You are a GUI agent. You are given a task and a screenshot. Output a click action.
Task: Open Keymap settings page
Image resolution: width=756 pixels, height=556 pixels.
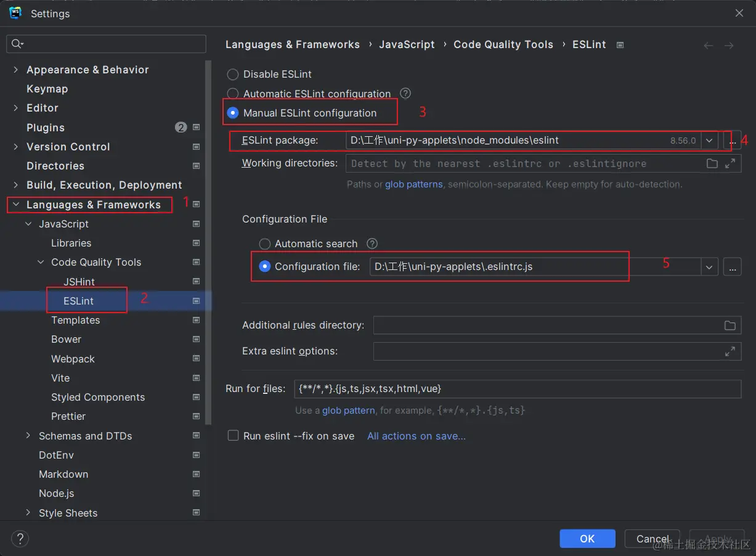coord(47,89)
